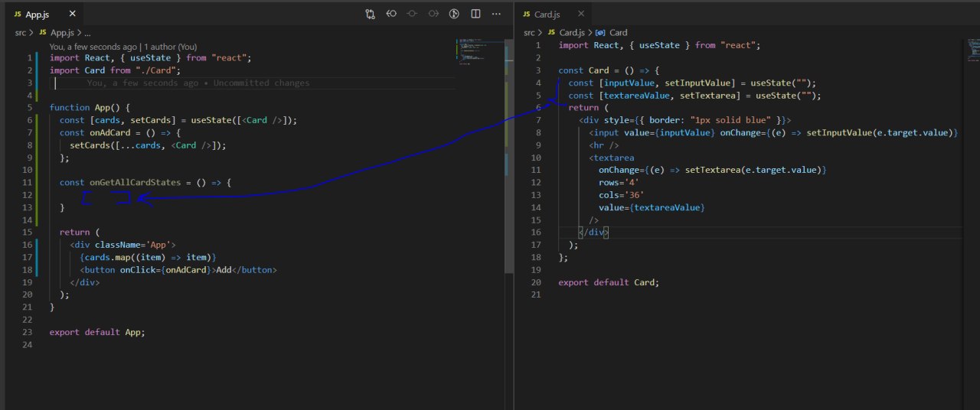
Task: Click the previous revision arrow icon
Action: [391, 14]
